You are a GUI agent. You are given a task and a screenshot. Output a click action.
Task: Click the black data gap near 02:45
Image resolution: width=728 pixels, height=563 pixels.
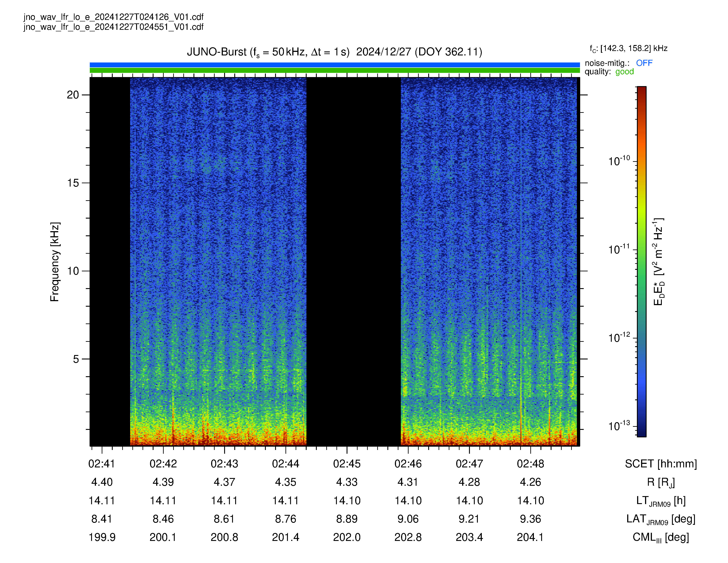pos(353,261)
